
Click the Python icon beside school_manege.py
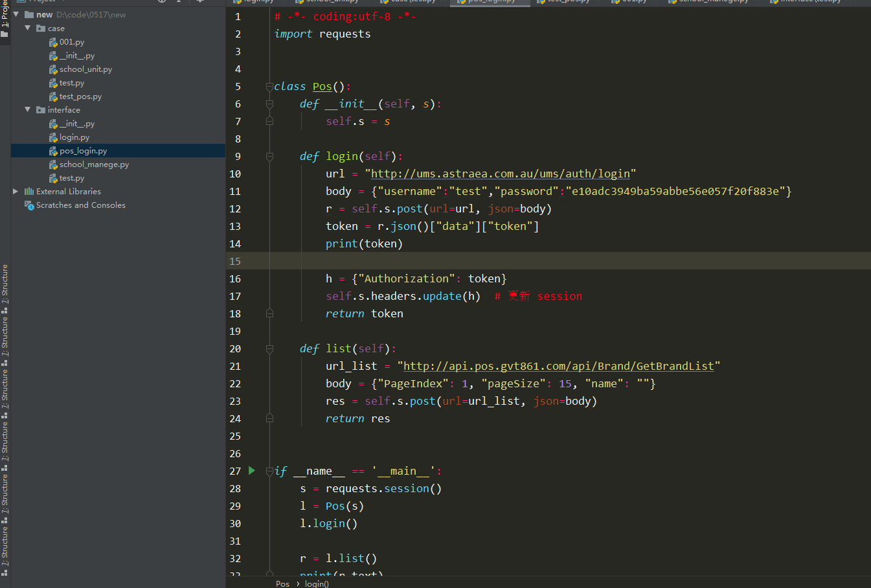[x=54, y=164]
